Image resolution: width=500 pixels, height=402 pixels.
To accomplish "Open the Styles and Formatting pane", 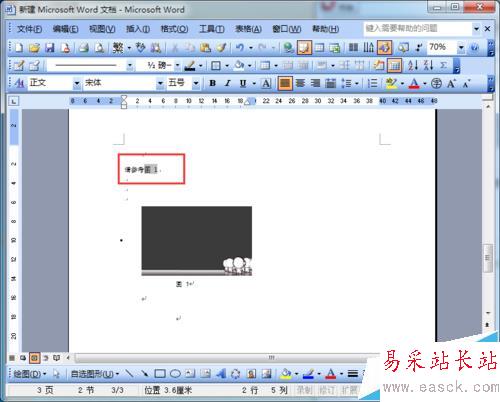I will click(19, 83).
